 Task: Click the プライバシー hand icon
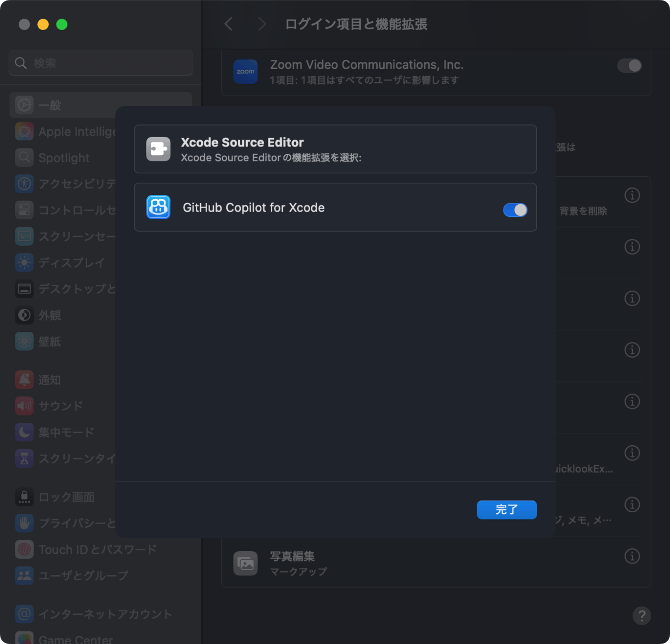(24, 523)
